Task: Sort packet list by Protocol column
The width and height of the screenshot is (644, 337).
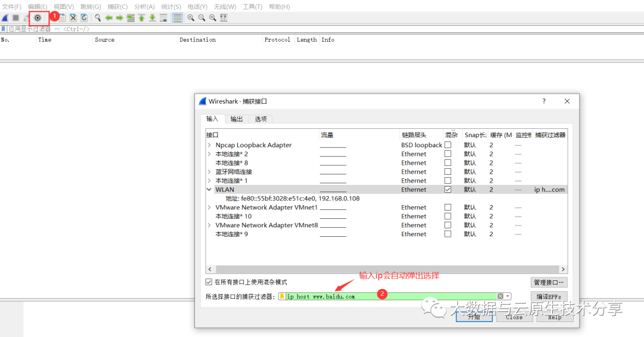Action: coord(277,40)
